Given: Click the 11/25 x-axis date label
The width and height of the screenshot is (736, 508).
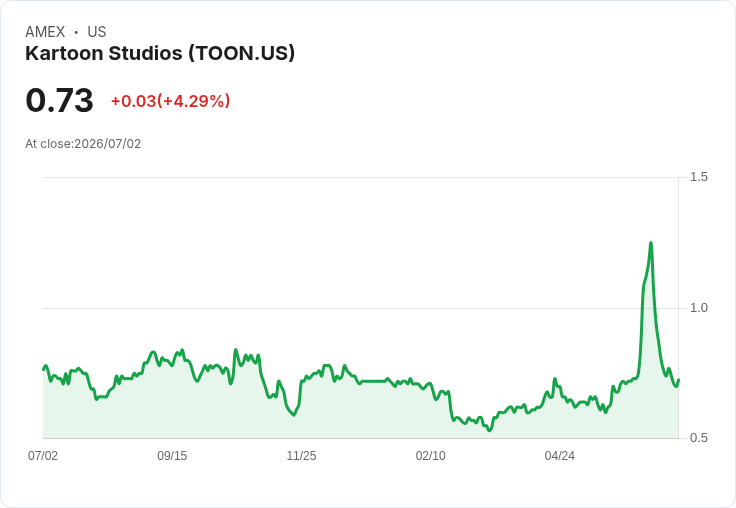Looking at the screenshot, I should coord(301,456).
